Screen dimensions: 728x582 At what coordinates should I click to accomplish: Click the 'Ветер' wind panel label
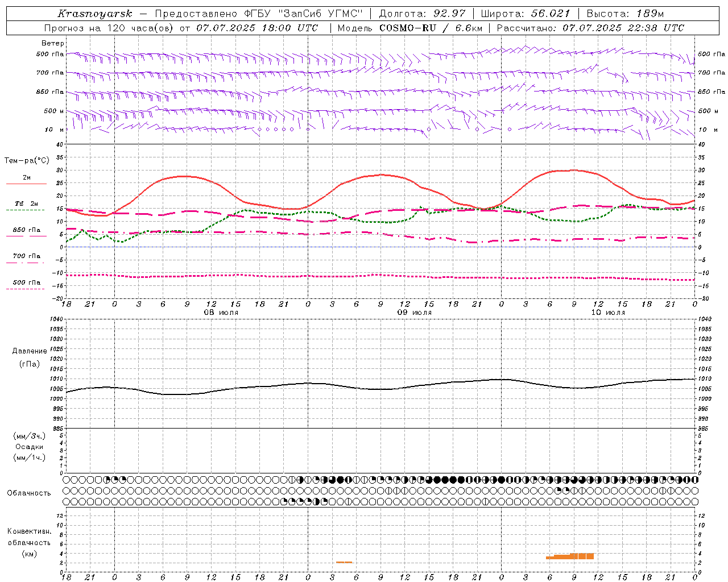(53, 43)
